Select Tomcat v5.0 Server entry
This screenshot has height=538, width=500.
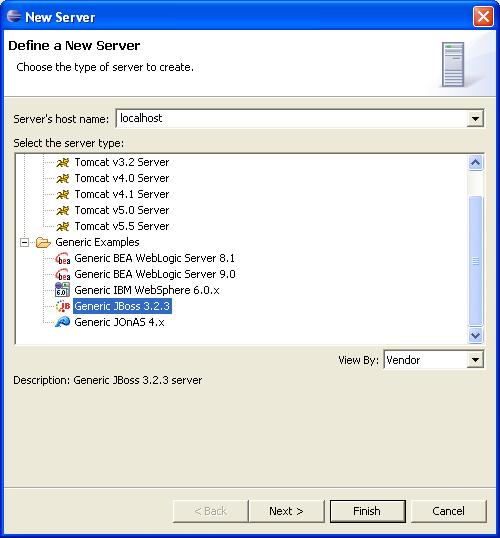click(x=122, y=210)
